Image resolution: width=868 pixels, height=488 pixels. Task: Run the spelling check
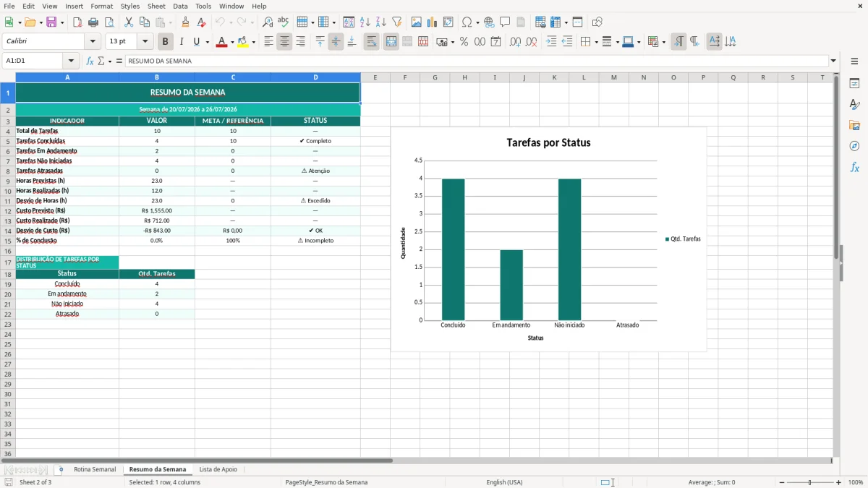pyautogui.click(x=284, y=22)
